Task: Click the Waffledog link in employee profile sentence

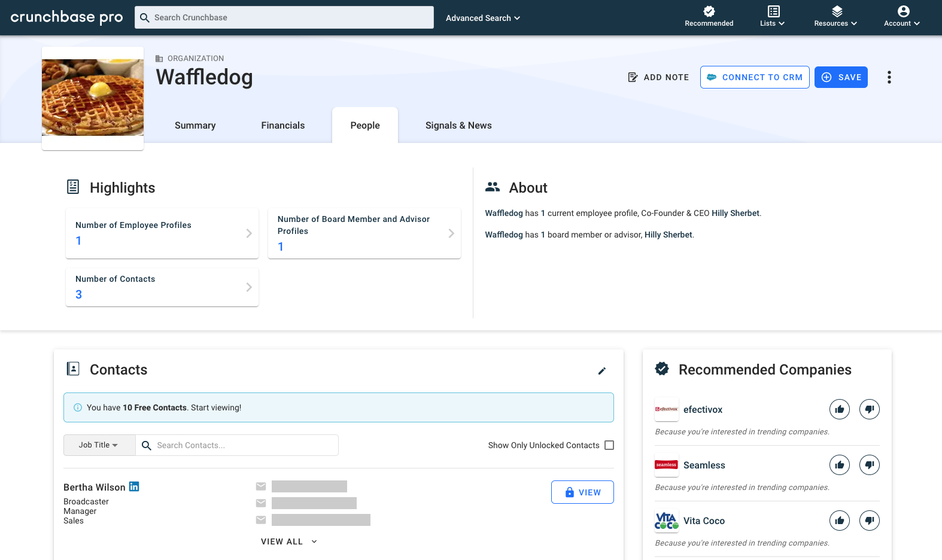Action: pos(504,213)
